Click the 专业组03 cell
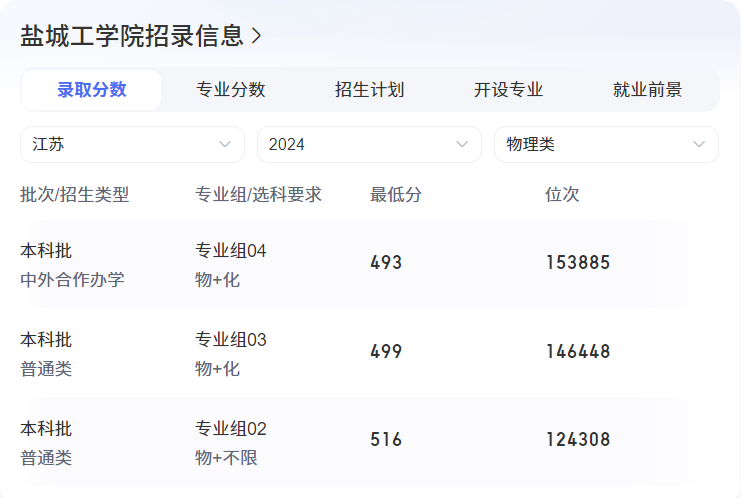The height and width of the screenshot is (498, 741). coord(231,340)
